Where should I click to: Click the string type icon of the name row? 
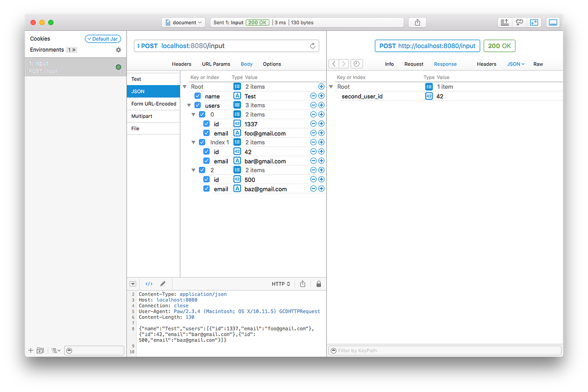(x=237, y=96)
